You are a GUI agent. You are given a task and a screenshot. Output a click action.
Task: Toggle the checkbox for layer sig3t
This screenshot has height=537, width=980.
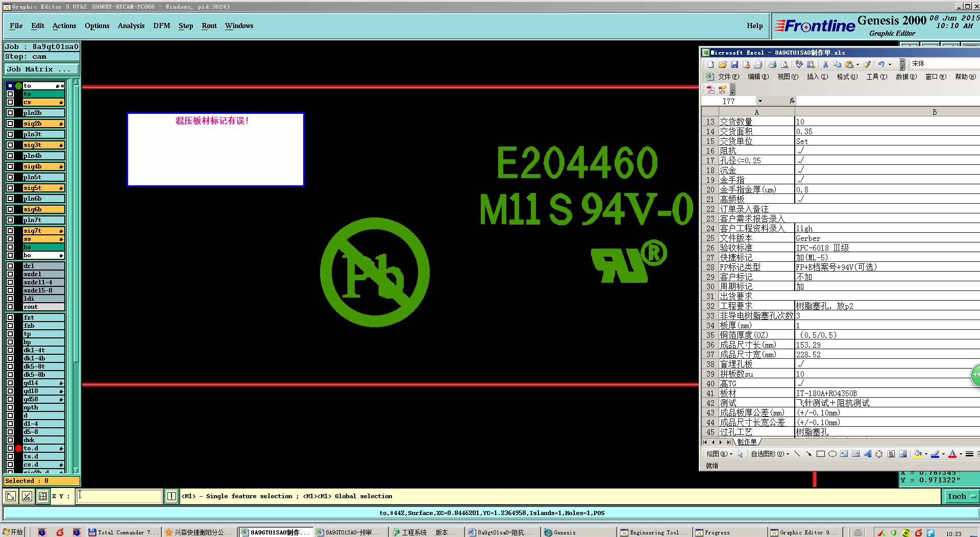[10, 145]
